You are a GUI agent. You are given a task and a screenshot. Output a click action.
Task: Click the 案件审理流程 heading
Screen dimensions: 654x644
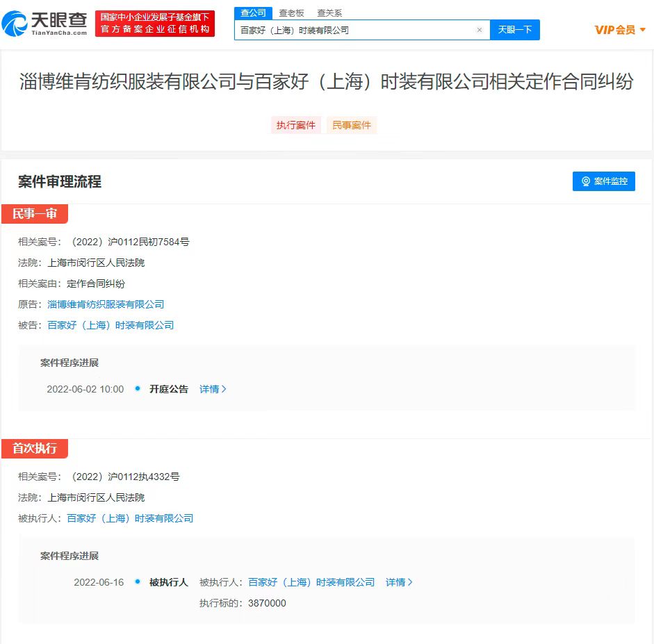point(60,181)
